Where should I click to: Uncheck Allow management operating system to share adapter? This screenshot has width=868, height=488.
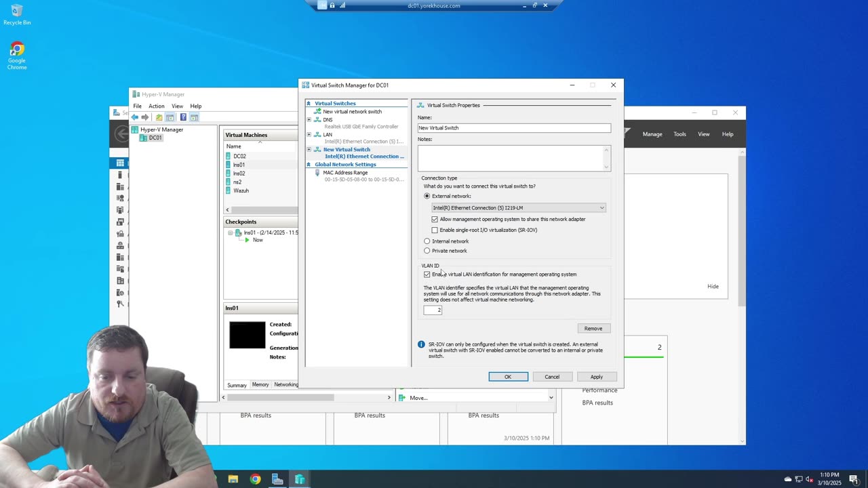435,219
